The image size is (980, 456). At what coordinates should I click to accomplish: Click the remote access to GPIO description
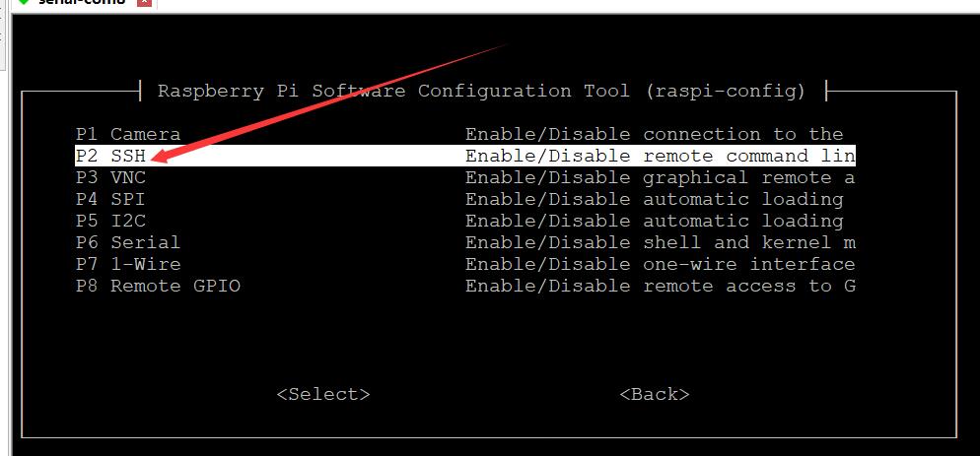660,286
